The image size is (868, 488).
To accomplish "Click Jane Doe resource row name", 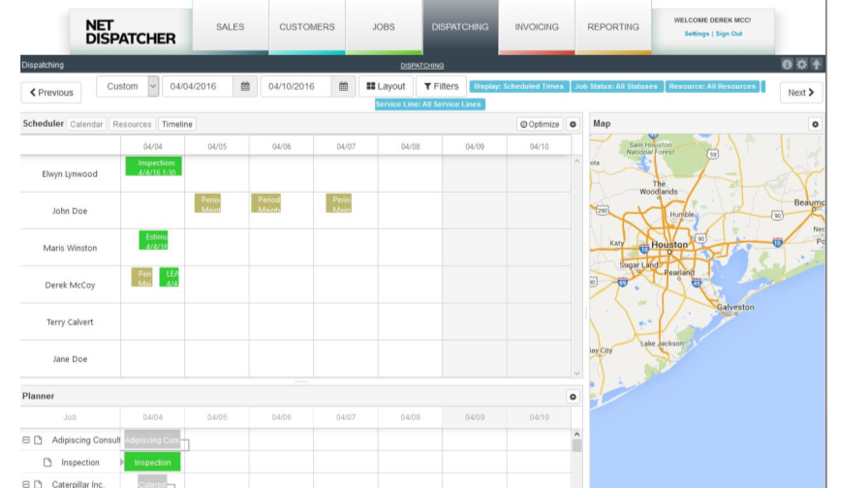I will point(70,359).
